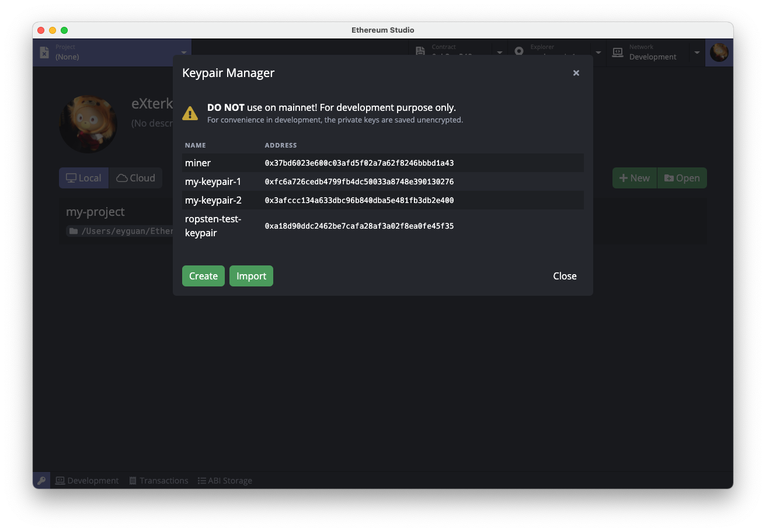The image size is (766, 532).
Task: Click the Network Development selector
Action: click(x=647, y=52)
